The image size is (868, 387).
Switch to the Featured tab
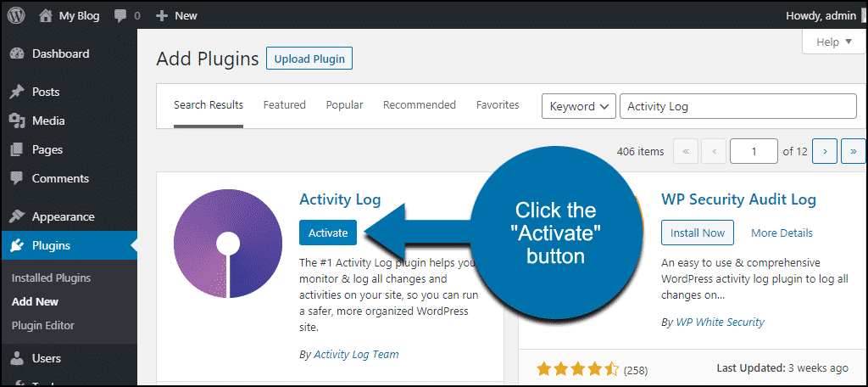[285, 104]
